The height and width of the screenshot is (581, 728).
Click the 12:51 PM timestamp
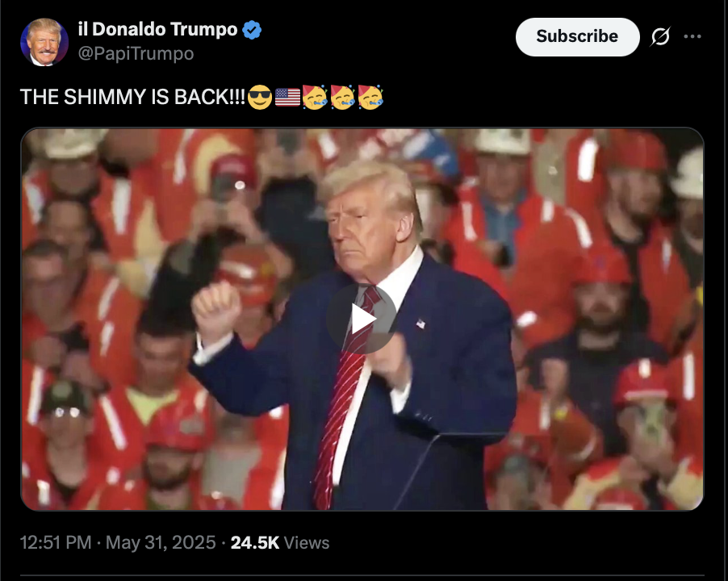(56, 542)
